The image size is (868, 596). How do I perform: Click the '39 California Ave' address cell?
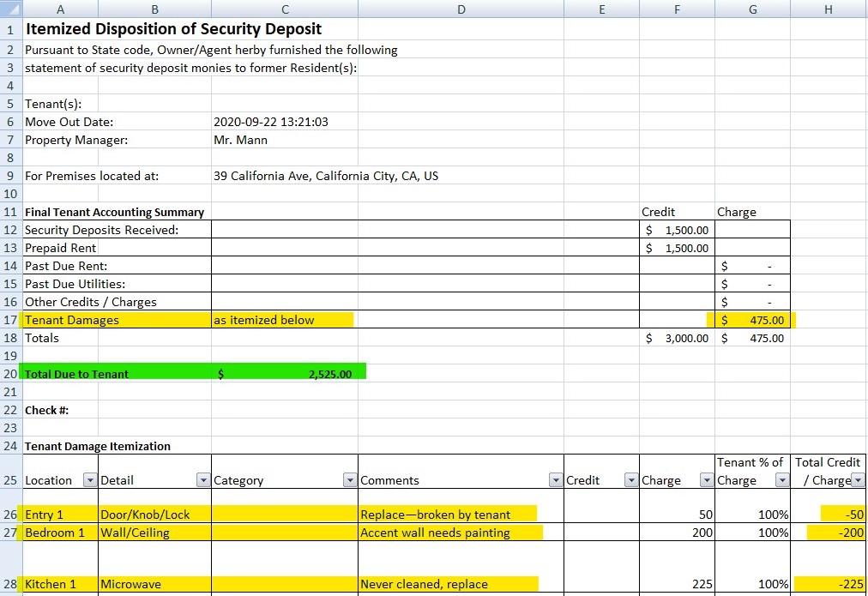326,176
